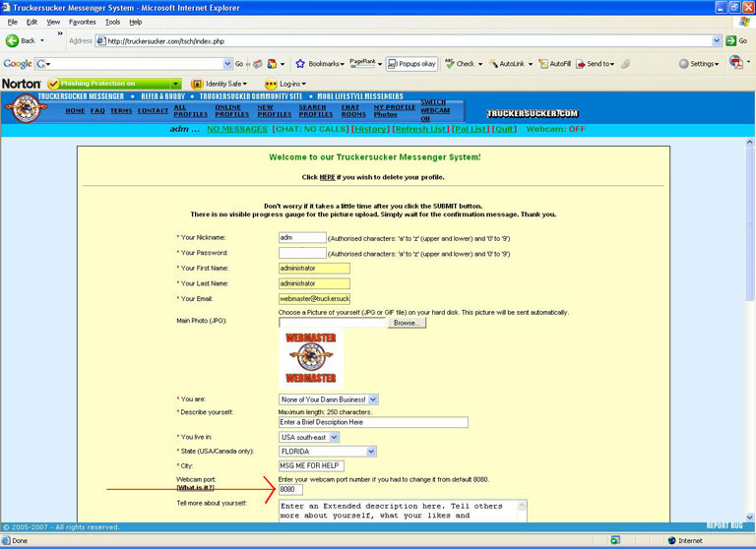Open Google toolbar Settings
This screenshot has height=549, width=756.
(x=699, y=64)
